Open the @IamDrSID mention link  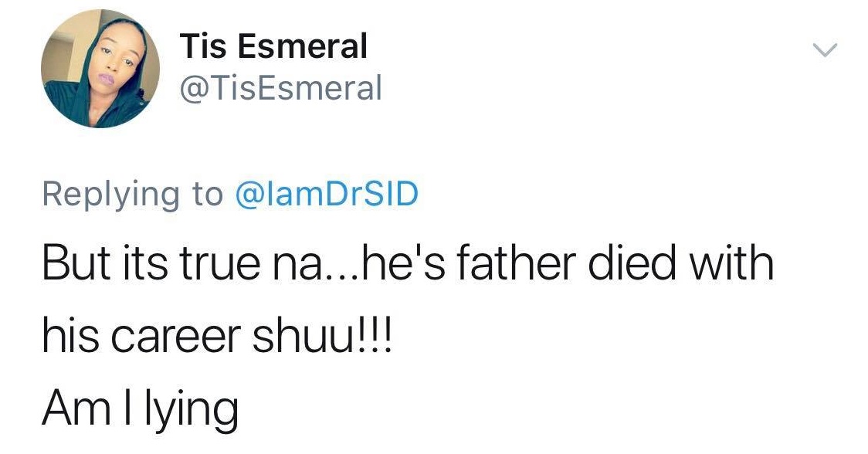click(325, 194)
